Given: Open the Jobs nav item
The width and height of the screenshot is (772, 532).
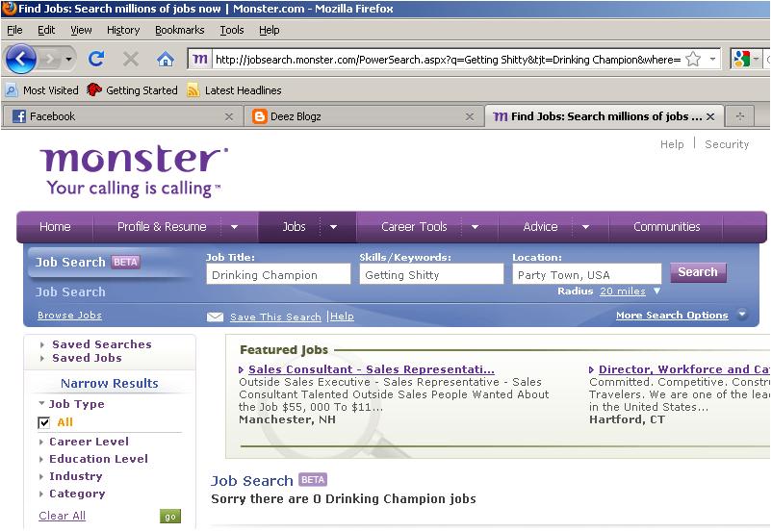Looking at the screenshot, I should (x=294, y=227).
